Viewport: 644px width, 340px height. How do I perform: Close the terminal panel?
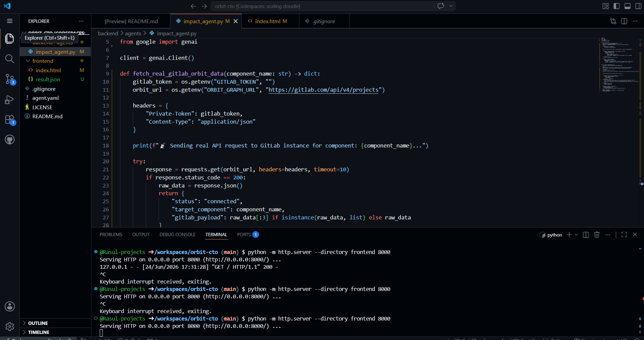click(635, 235)
